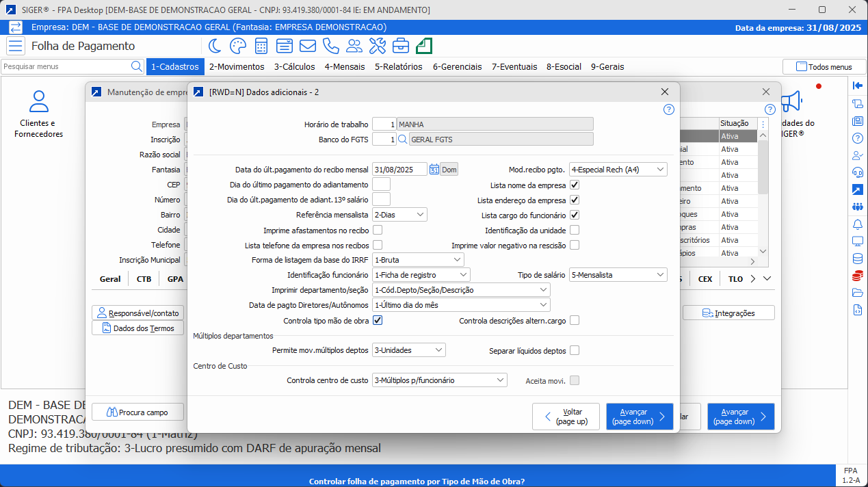868x487 pixels.
Task: Open the 5-Relatórios menu
Action: point(398,67)
